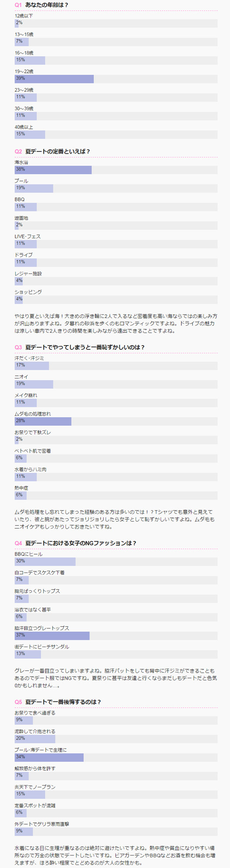
Task: Click the 脇汗目立つグレートップス 37% bar
Action: (x=116, y=635)
